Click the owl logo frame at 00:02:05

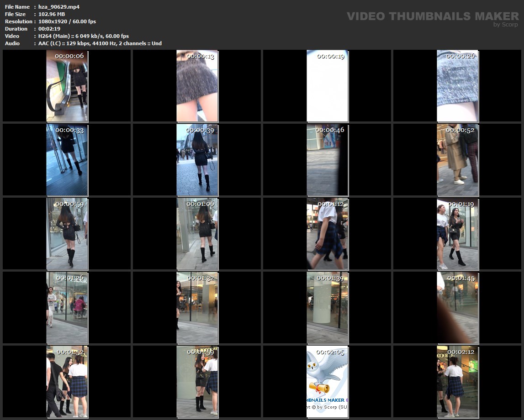327,382
